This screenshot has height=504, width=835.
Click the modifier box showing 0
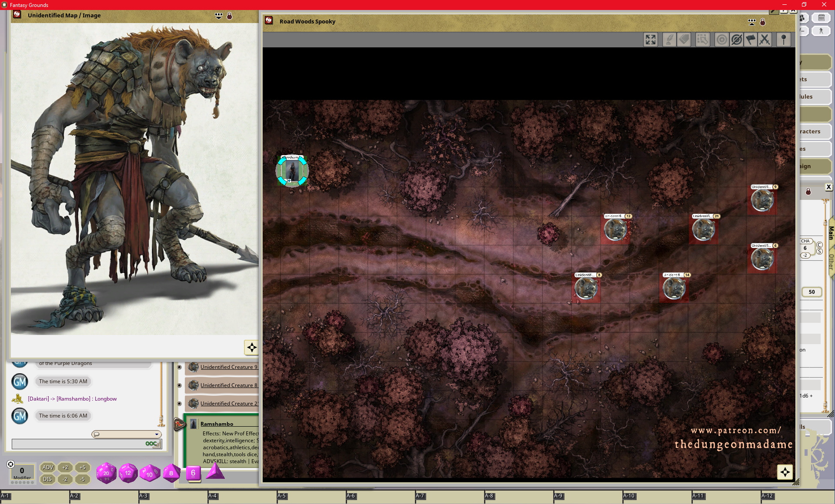click(x=22, y=473)
